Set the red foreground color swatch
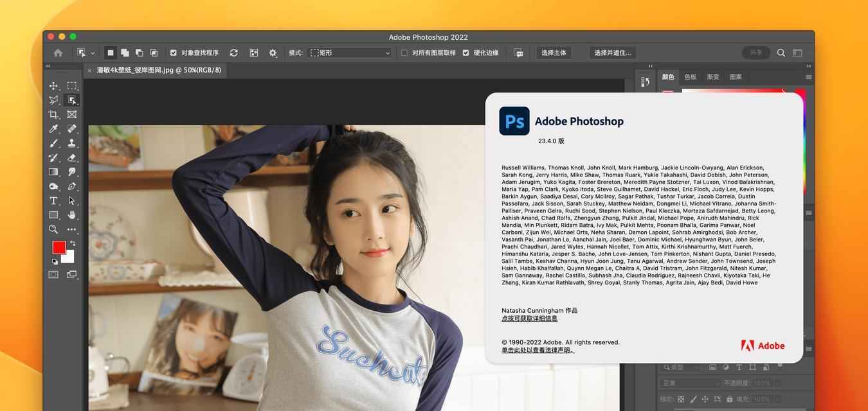 click(59, 247)
